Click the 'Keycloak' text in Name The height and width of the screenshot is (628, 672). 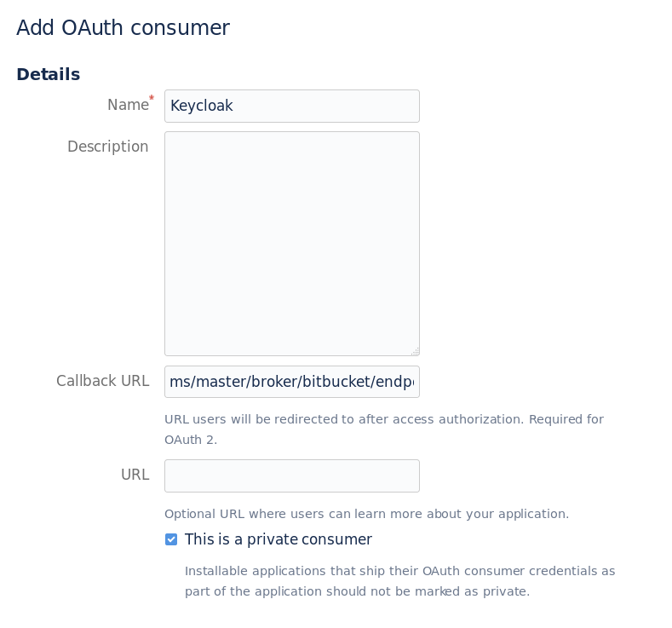click(202, 106)
